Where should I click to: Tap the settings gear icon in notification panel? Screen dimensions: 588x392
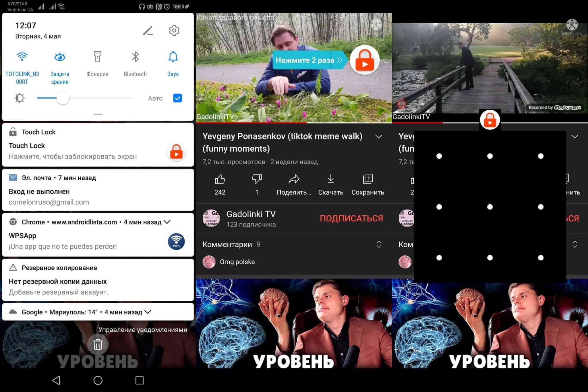coord(174,30)
